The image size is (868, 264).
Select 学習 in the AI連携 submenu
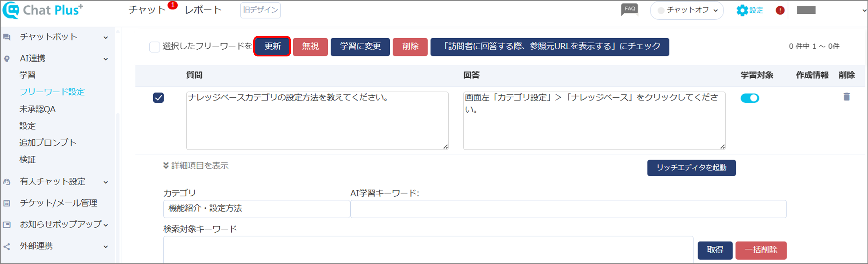tap(27, 75)
